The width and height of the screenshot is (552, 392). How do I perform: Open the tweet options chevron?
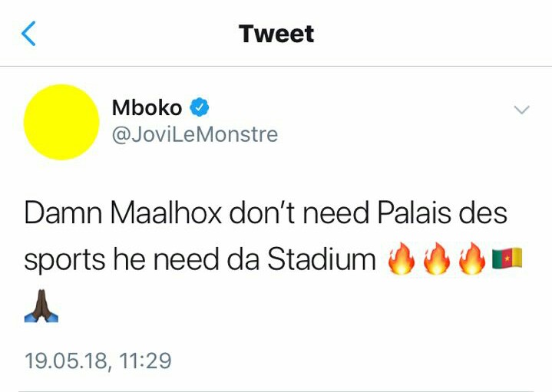point(521,110)
